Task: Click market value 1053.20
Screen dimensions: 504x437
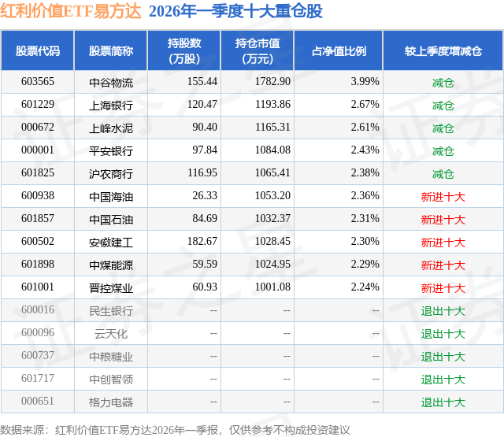Action: click(x=272, y=196)
